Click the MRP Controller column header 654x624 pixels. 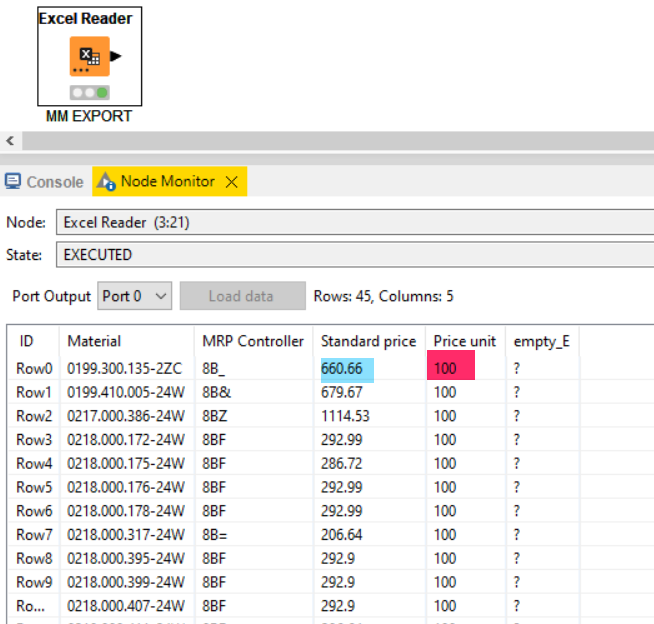pyautogui.click(x=252, y=341)
